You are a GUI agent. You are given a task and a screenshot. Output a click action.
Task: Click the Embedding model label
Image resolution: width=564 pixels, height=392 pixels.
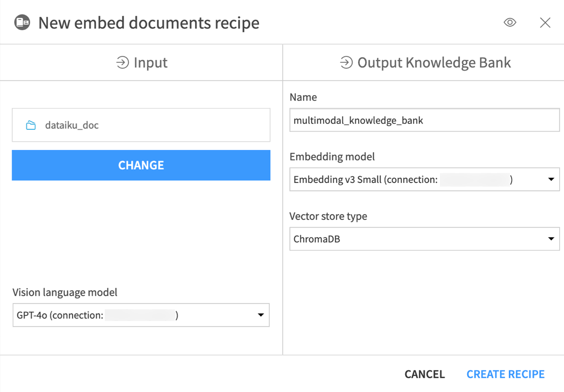[x=332, y=157]
